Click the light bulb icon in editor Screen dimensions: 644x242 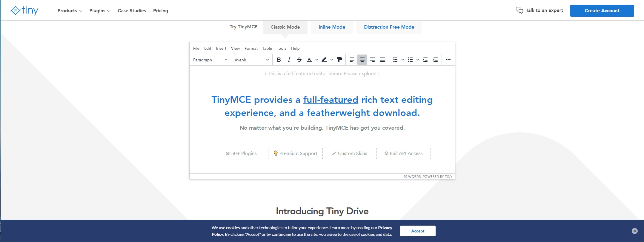pyautogui.click(x=276, y=153)
